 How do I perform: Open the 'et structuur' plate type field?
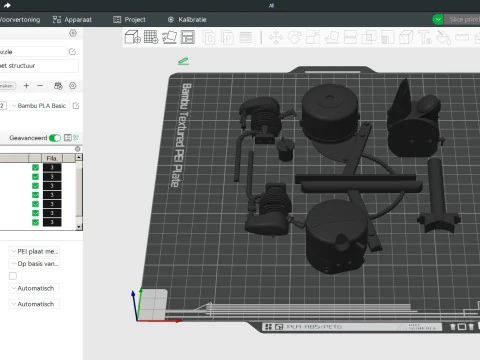pos(39,66)
